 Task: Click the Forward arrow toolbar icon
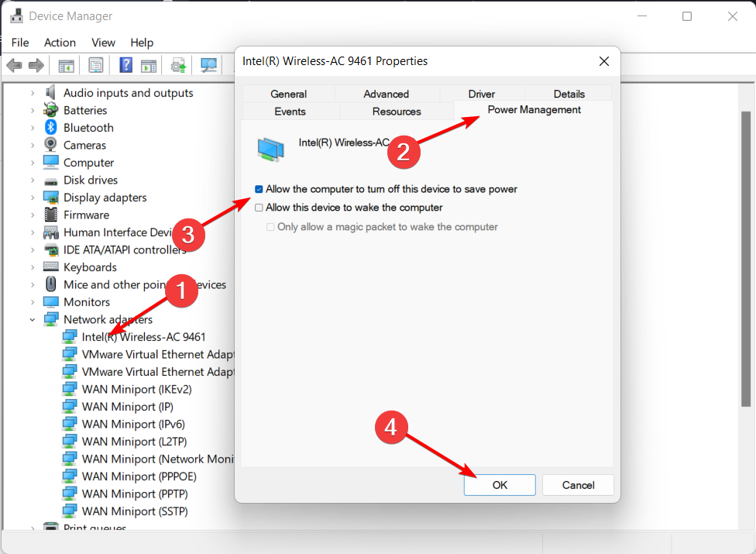[36, 65]
